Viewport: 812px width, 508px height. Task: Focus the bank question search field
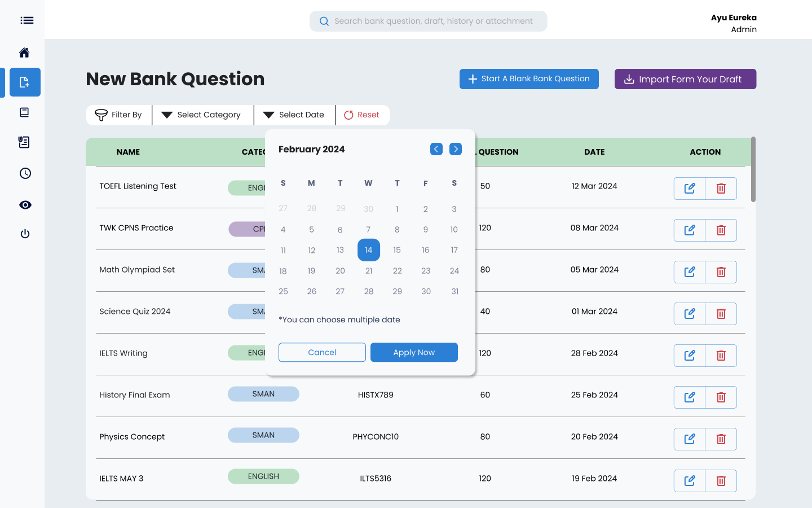pos(428,21)
